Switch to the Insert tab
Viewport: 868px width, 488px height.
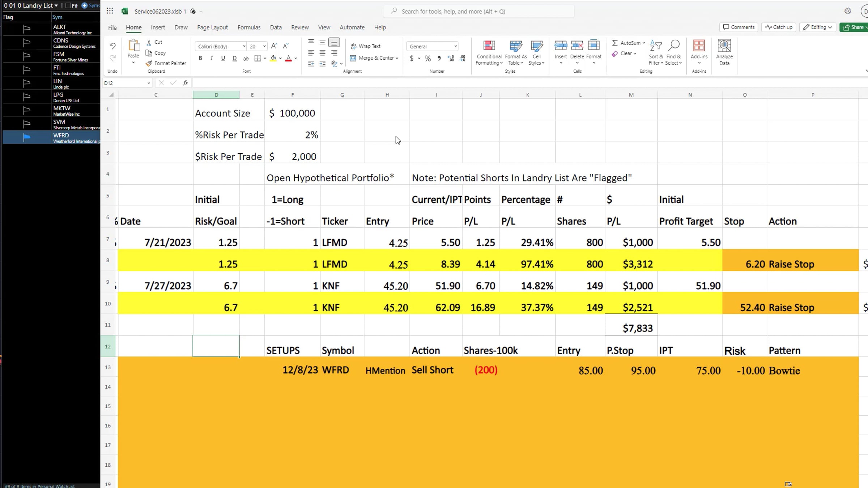coord(158,27)
